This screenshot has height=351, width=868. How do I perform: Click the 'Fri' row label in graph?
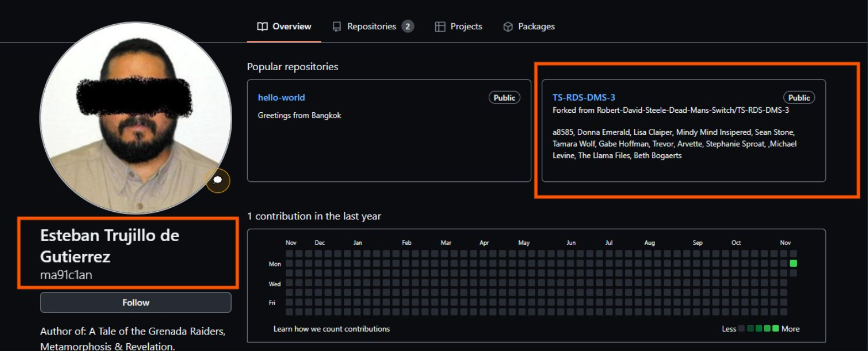272,303
